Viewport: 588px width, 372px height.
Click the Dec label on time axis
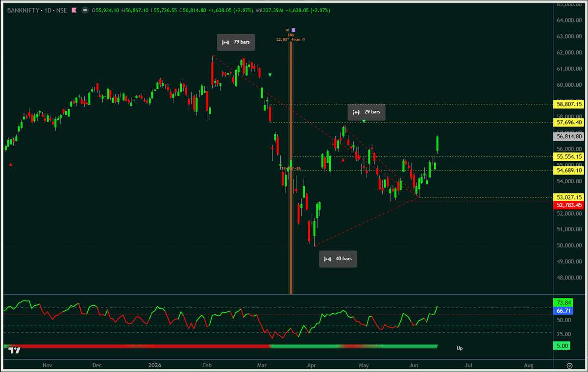[x=97, y=366]
